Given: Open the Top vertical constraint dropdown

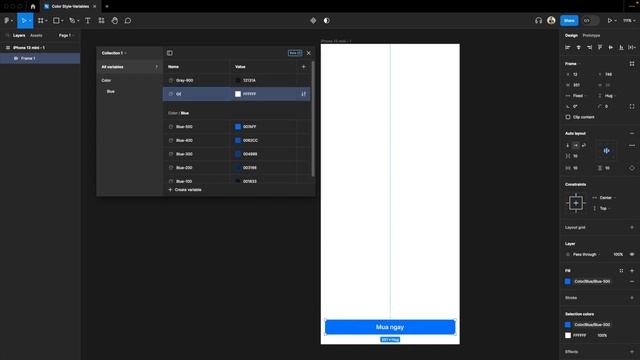Looking at the screenshot, I should pos(601,209).
